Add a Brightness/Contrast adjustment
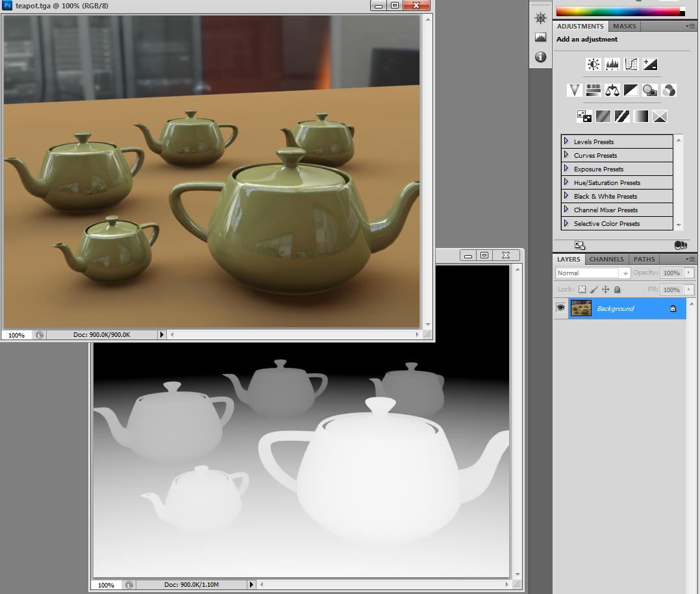The width and height of the screenshot is (700, 594). [x=594, y=65]
